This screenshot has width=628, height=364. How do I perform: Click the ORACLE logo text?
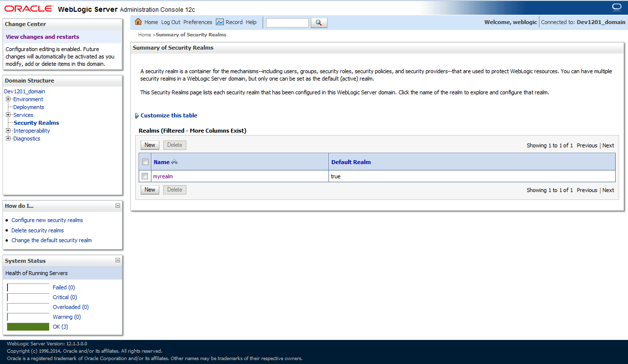click(x=29, y=9)
